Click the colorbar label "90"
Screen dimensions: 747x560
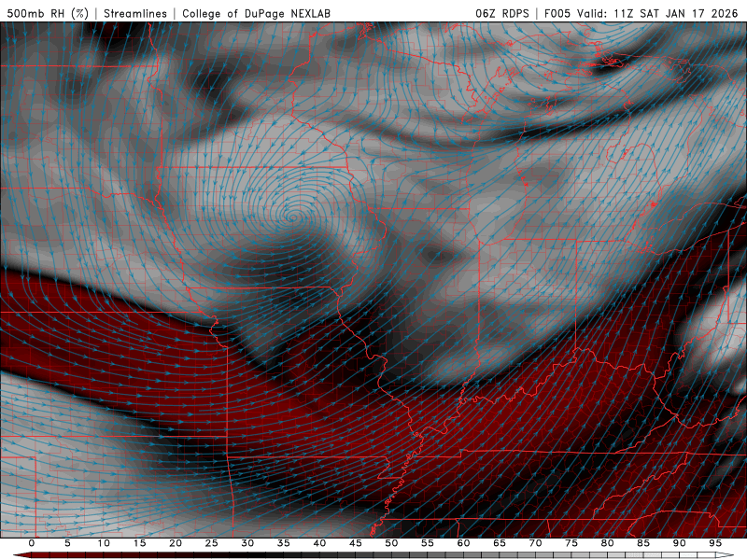680,543
